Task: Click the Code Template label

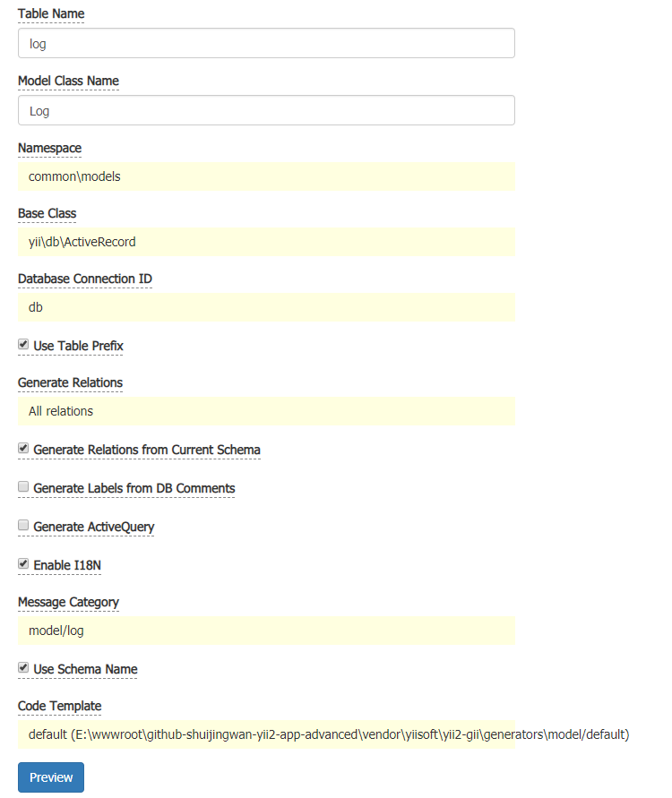Action: [60, 707]
